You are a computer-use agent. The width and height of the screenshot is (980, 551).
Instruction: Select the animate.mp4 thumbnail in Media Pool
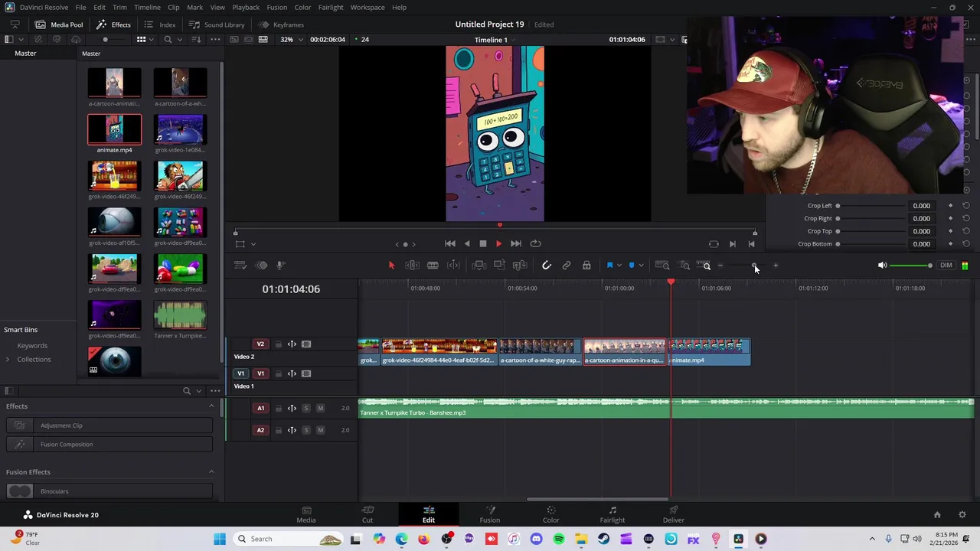tap(114, 129)
